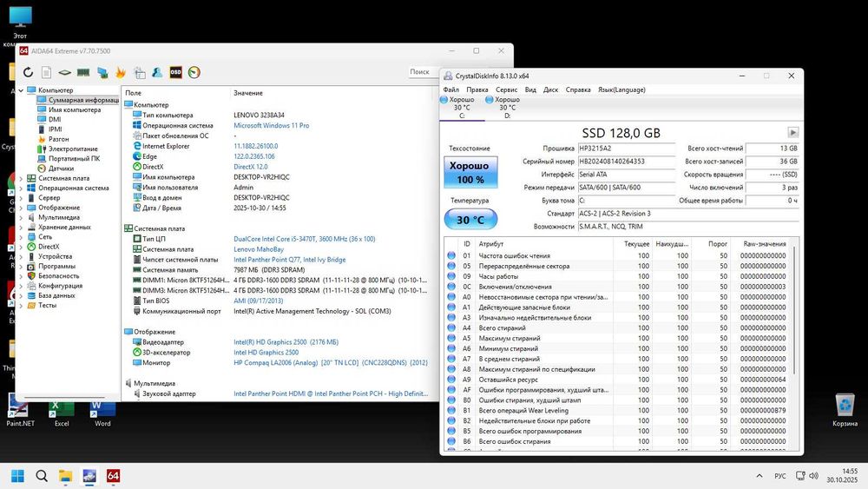Image resolution: width=868 pixels, height=489 pixels.
Task: Open the Сервис menu in CrystalDiskInfo
Action: coord(506,89)
